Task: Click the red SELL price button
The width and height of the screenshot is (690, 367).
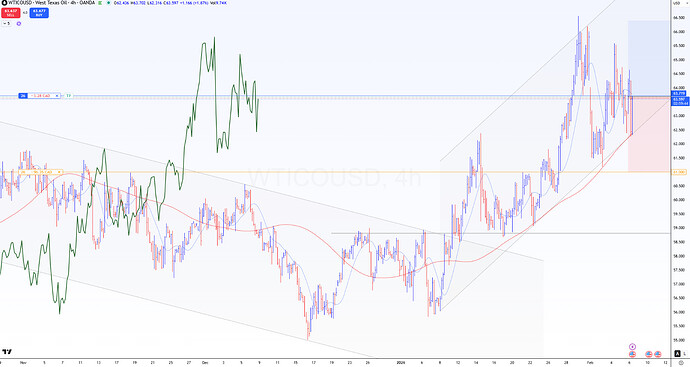Action: (11, 13)
